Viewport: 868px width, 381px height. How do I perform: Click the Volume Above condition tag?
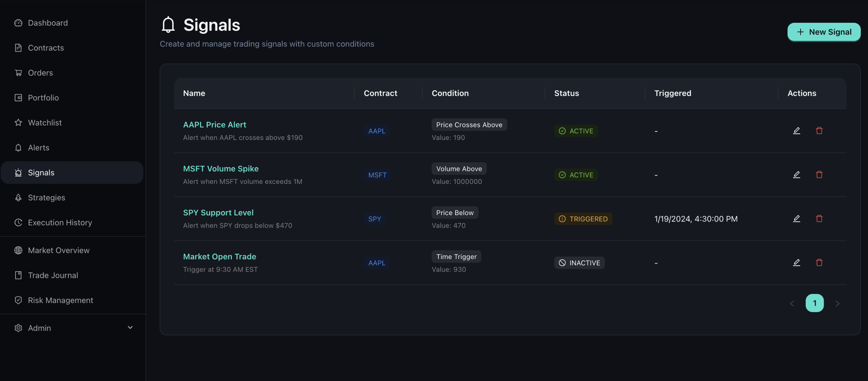(459, 169)
